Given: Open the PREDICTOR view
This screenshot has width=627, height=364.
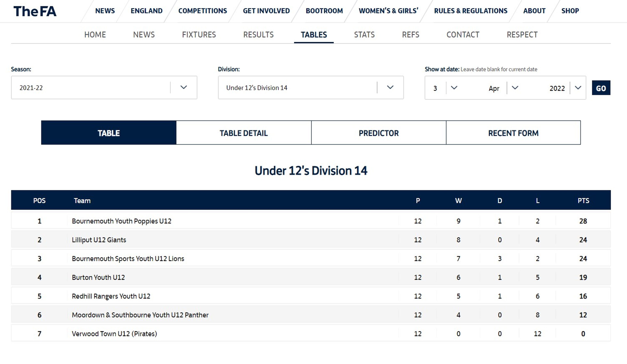Looking at the screenshot, I should coord(378,133).
